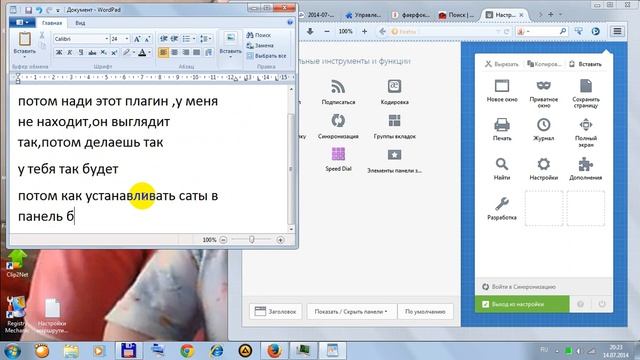Redo the last action in WordPad title bar
Screen dimensions: 640x360
point(49,10)
